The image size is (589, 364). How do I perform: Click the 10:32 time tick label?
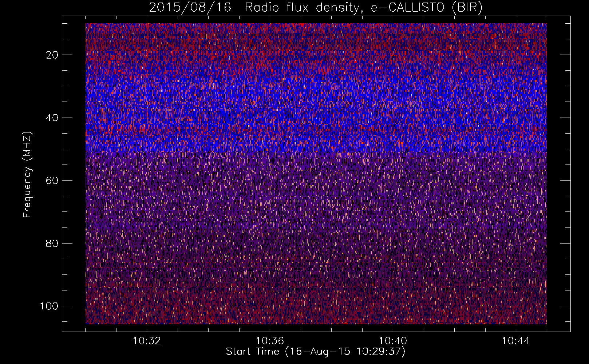tap(147, 341)
